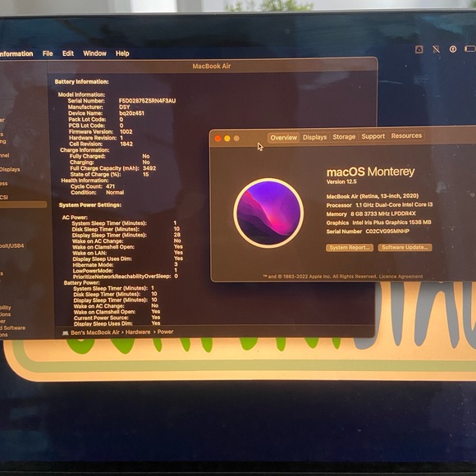Screen dimensions: 476x476
Task: Click State of Charge value 15
Action: (x=146, y=174)
